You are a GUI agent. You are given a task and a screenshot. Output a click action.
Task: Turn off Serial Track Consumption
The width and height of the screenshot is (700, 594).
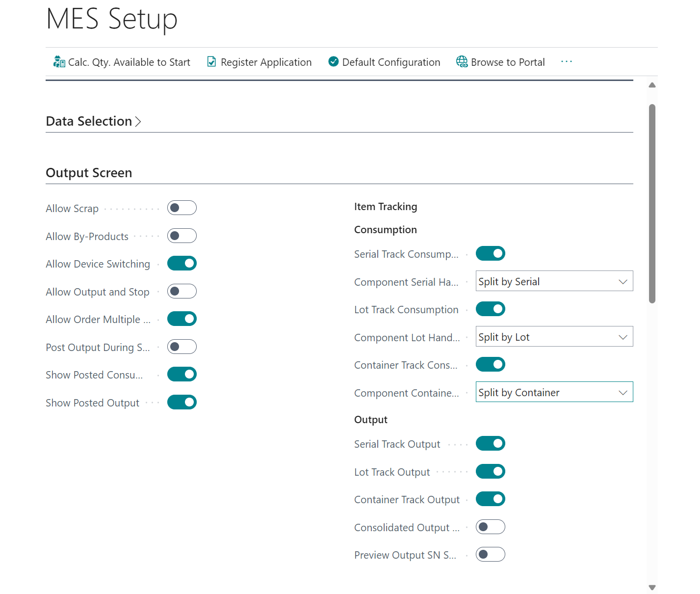(x=491, y=253)
